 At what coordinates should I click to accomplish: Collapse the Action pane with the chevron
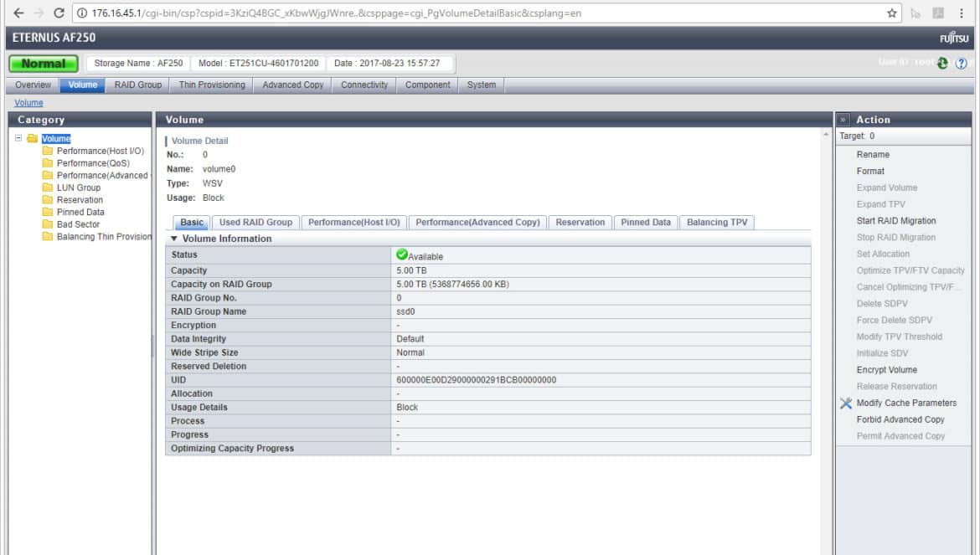[843, 119]
